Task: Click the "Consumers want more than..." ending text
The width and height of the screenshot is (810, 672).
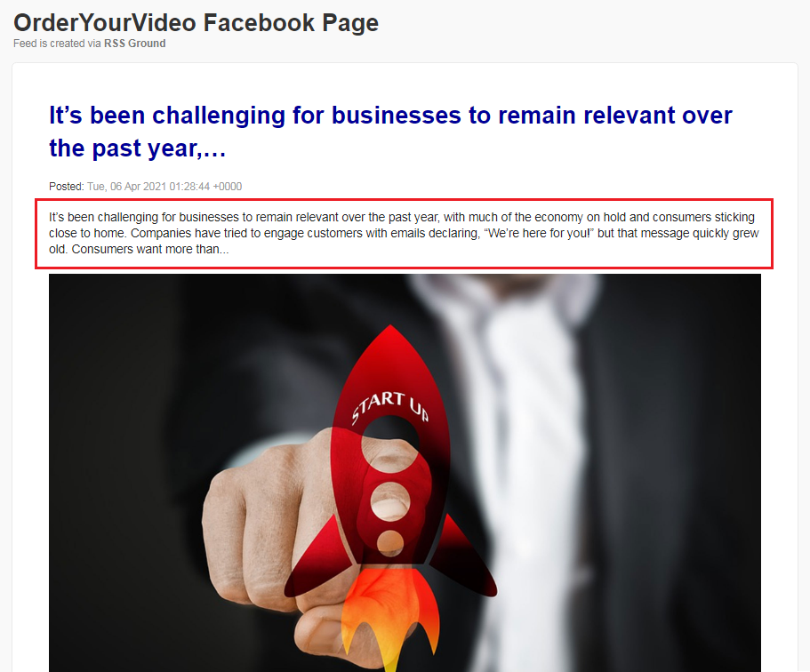Action: [149, 249]
